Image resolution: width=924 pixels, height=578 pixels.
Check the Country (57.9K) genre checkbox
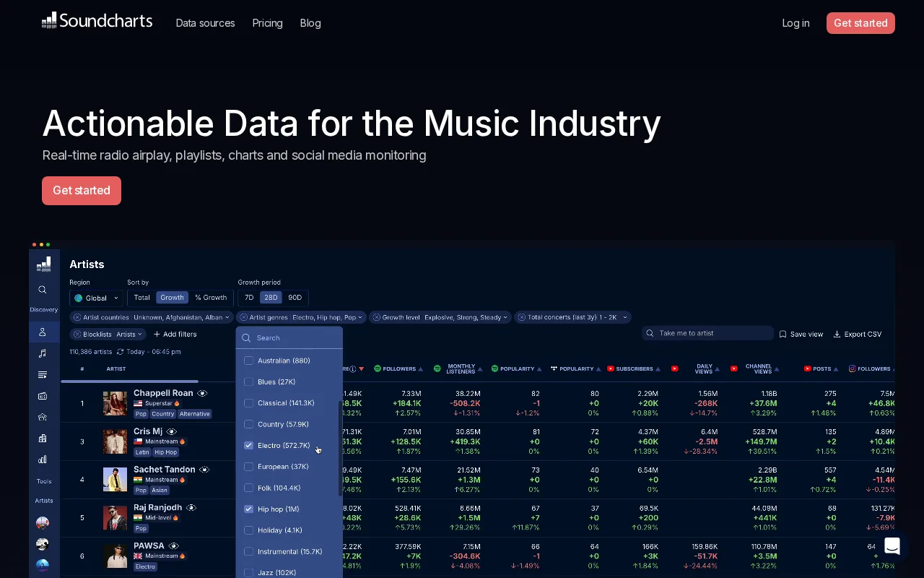(x=249, y=424)
